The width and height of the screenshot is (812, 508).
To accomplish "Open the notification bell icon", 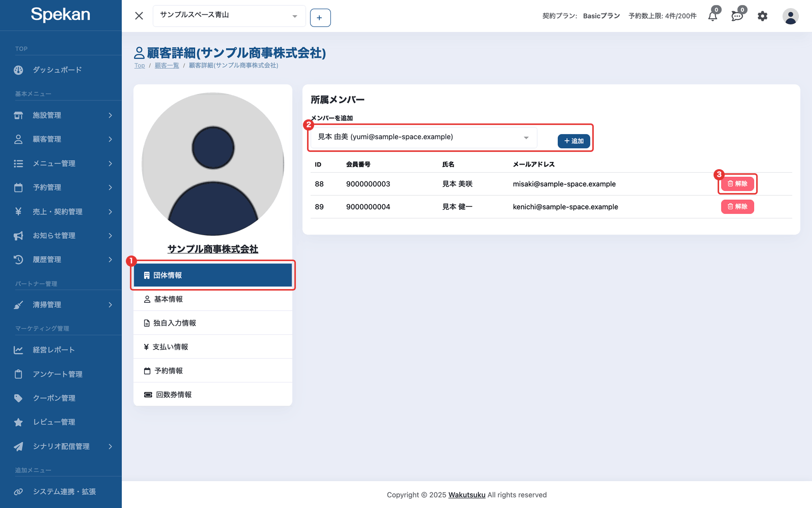I will (713, 16).
